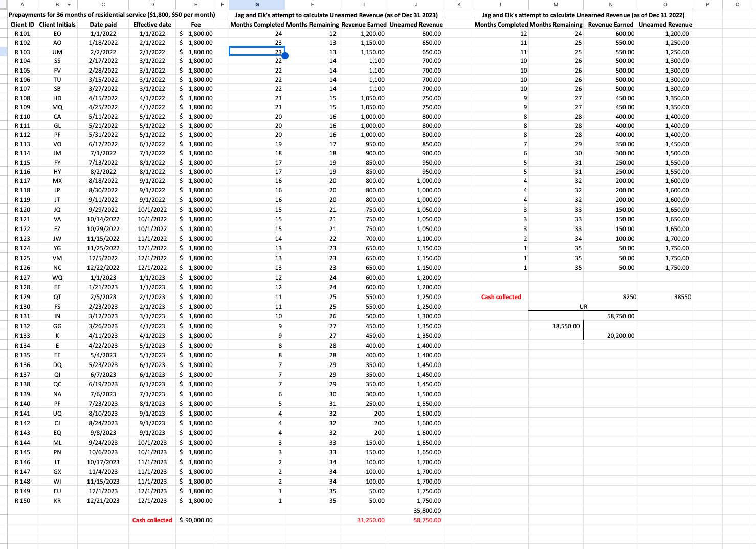Select client initials cell 'KR'
Screen dimensions: 756x549
click(57, 500)
